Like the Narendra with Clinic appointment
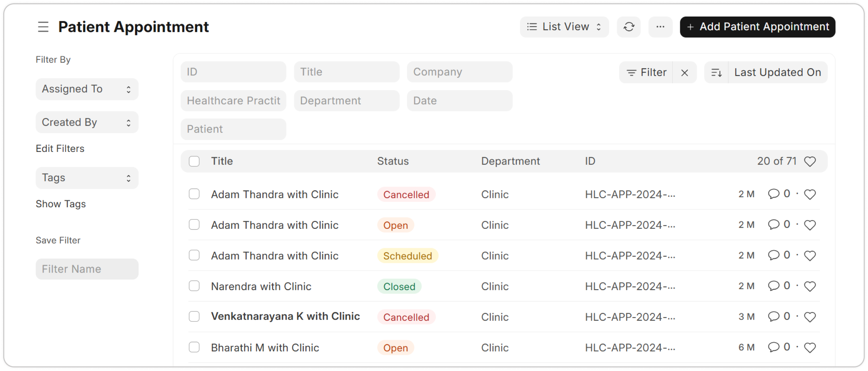This screenshot has width=868, height=371. (x=810, y=287)
